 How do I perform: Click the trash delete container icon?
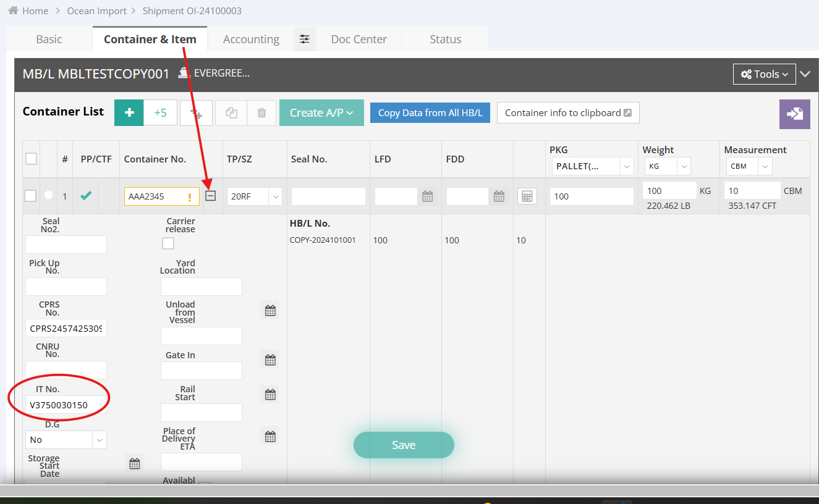(261, 113)
